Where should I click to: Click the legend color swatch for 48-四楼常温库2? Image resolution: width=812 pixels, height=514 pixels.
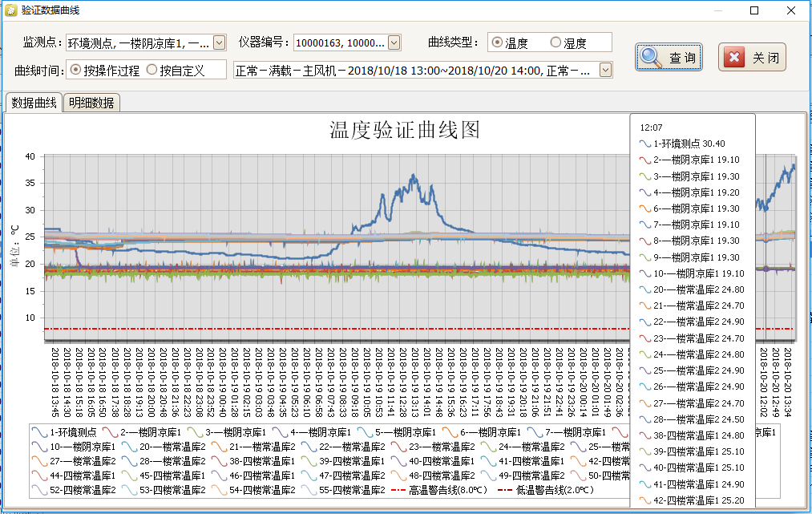(x=398, y=476)
